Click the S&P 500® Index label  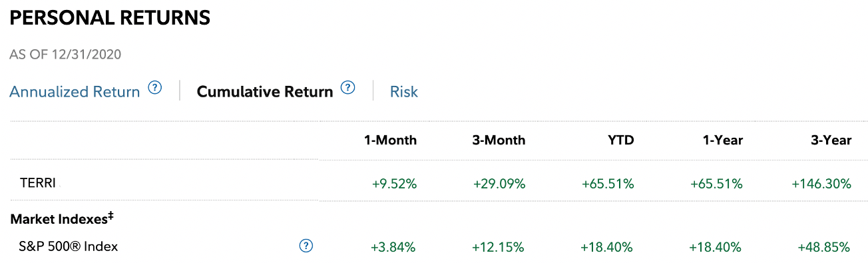69,246
